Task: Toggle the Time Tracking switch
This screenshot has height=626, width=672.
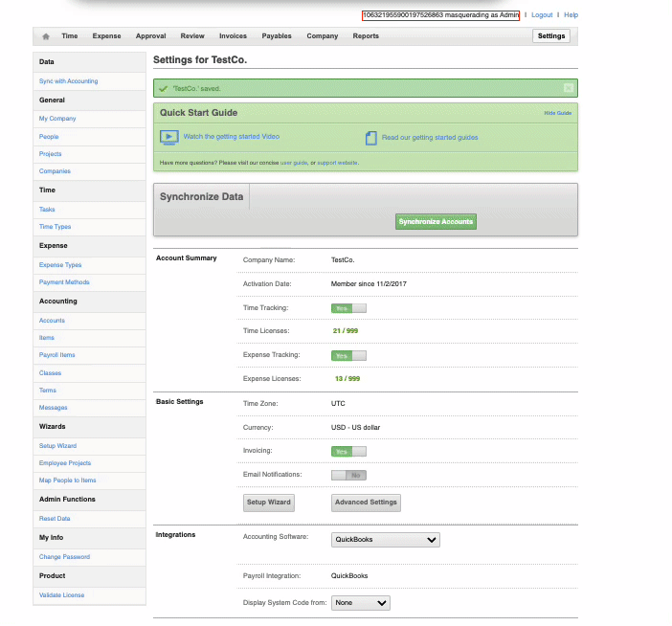Action: coord(348,307)
